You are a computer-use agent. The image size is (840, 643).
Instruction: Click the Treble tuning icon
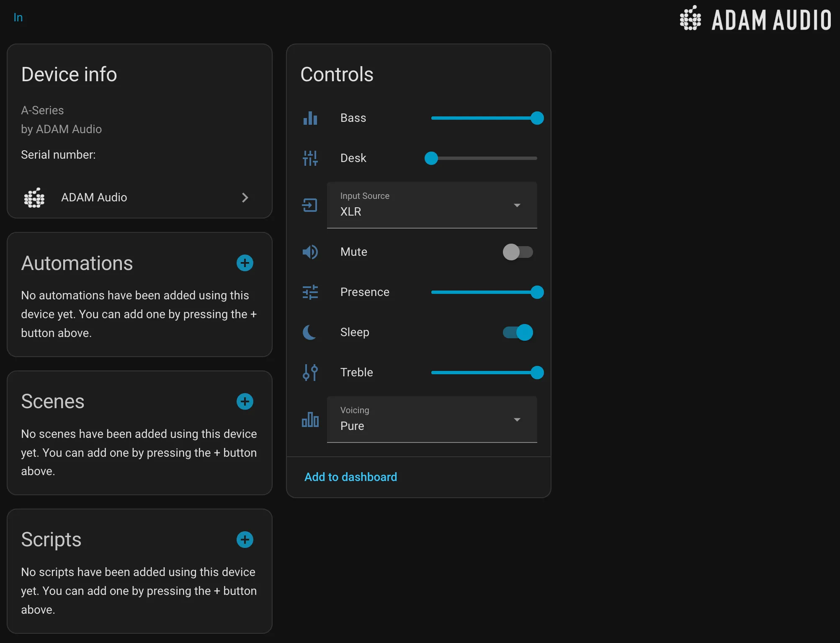pyautogui.click(x=310, y=373)
